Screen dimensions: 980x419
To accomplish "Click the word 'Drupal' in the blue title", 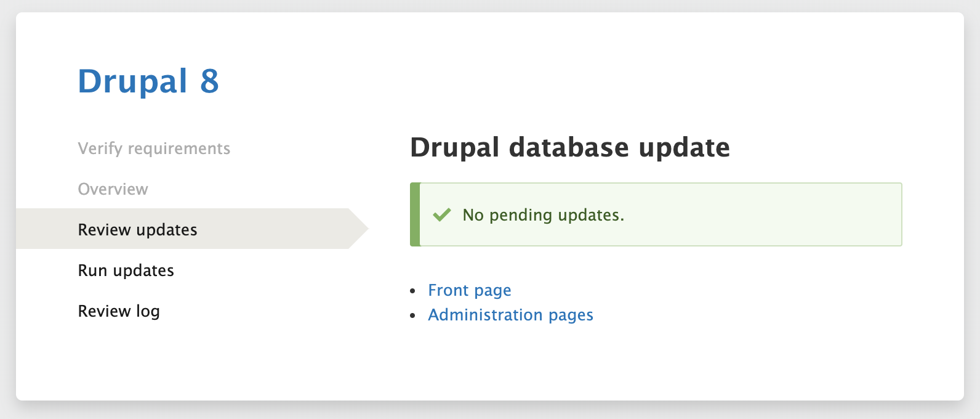I will [x=132, y=81].
